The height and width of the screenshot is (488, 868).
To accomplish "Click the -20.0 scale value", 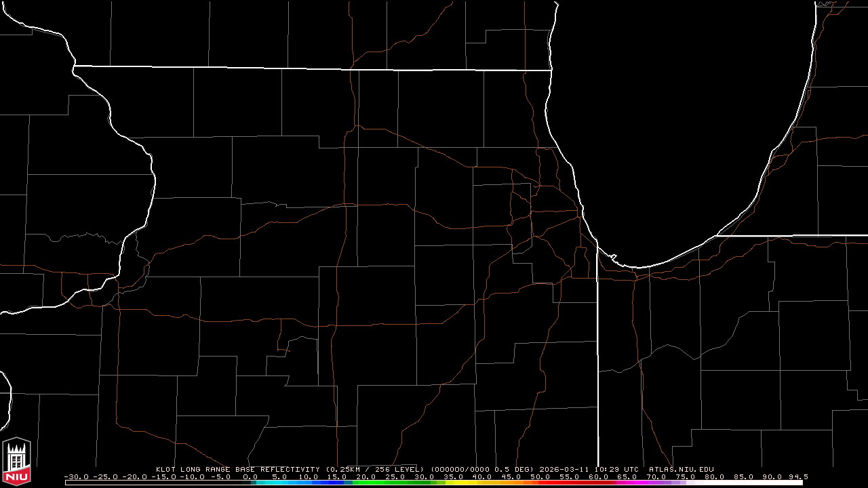I will coord(135,476).
